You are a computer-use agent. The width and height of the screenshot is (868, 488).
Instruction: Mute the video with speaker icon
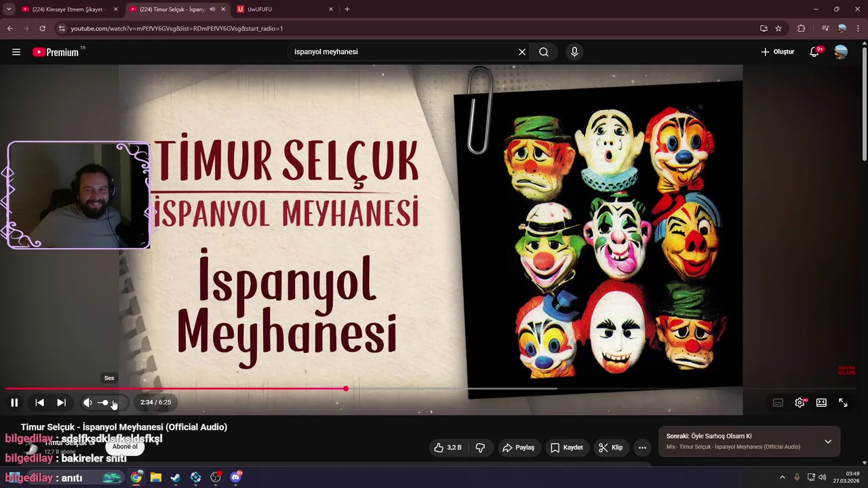87,403
